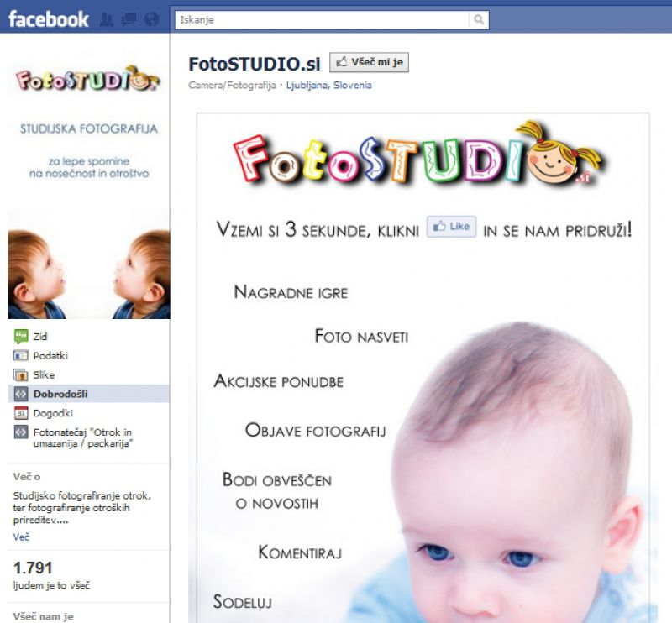The width and height of the screenshot is (672, 623).
Task: Click the Camera/Fotografija category text
Action: 233,86
